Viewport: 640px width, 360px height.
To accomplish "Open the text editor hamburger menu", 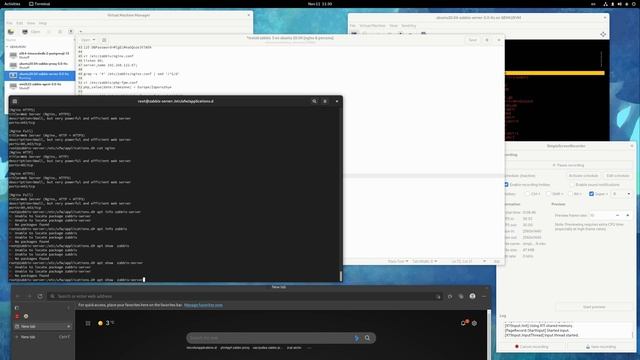I will pyautogui.click(x=487, y=40).
